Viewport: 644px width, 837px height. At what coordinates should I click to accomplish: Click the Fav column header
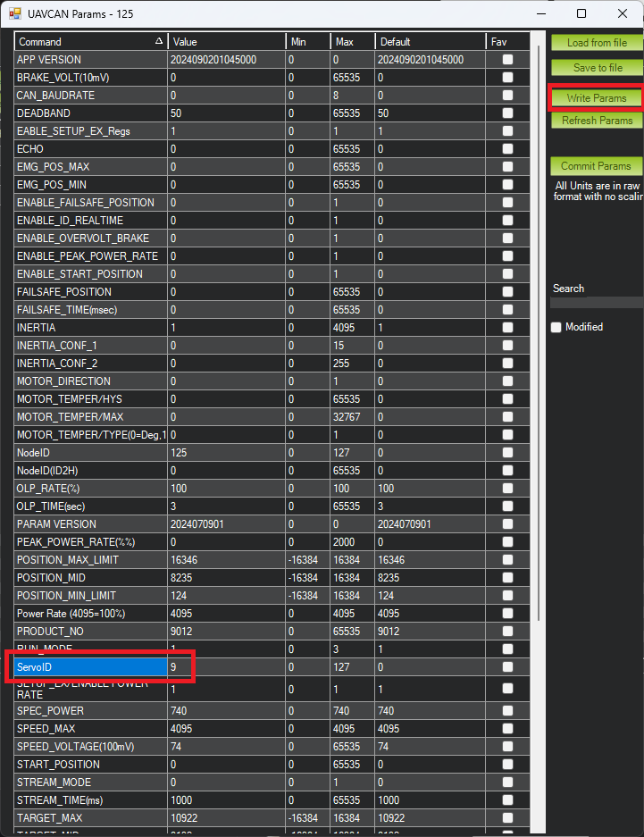tap(507, 42)
